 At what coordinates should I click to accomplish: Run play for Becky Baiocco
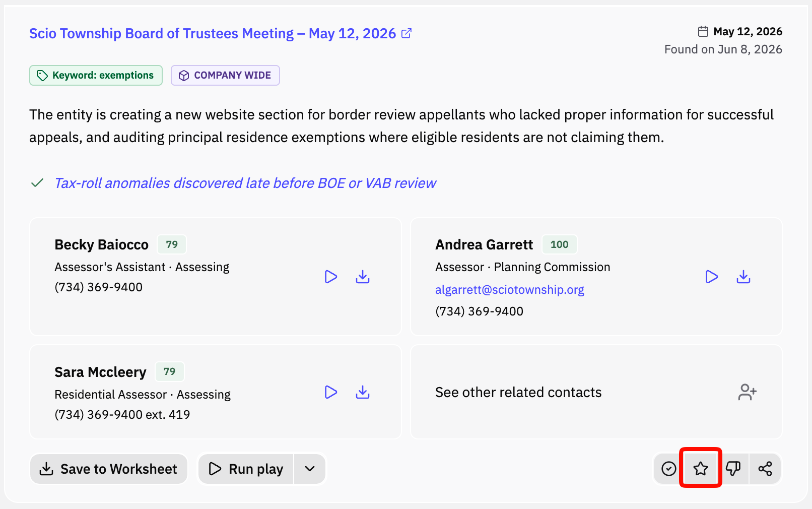click(330, 277)
